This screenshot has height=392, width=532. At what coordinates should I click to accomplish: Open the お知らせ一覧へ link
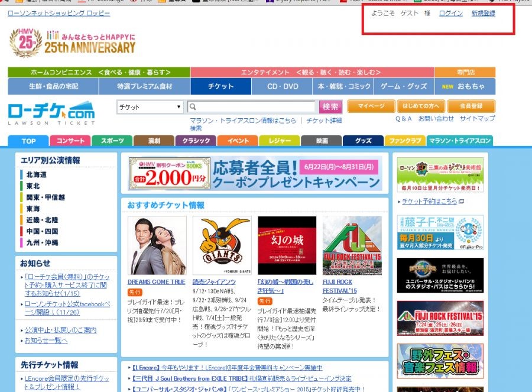pyautogui.click(x=46, y=340)
